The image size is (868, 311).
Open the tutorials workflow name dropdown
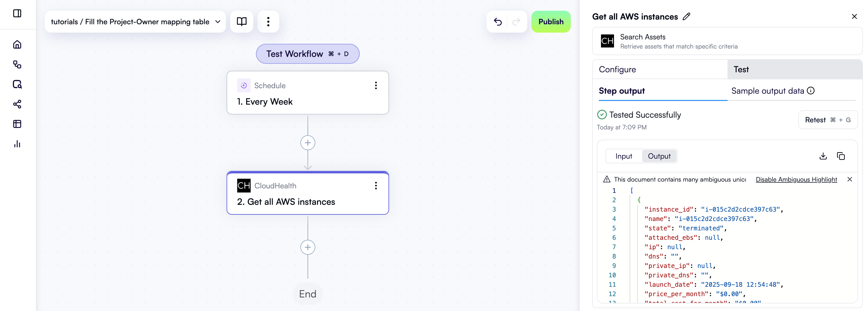coord(217,22)
